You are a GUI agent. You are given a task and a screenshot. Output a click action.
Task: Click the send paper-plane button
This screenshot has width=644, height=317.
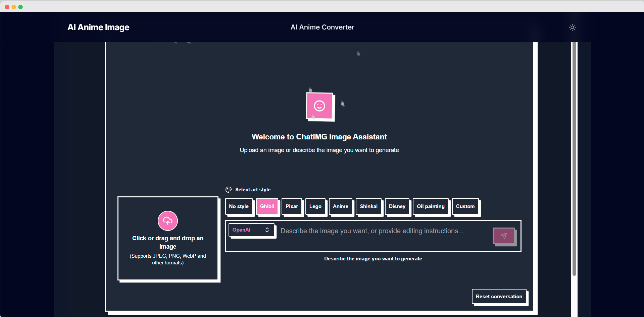click(504, 236)
